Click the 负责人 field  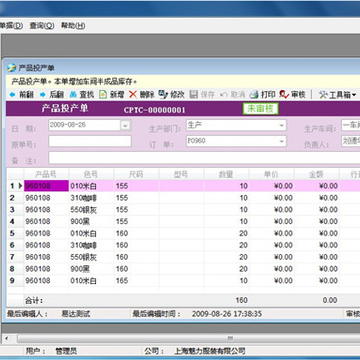pos(350,141)
